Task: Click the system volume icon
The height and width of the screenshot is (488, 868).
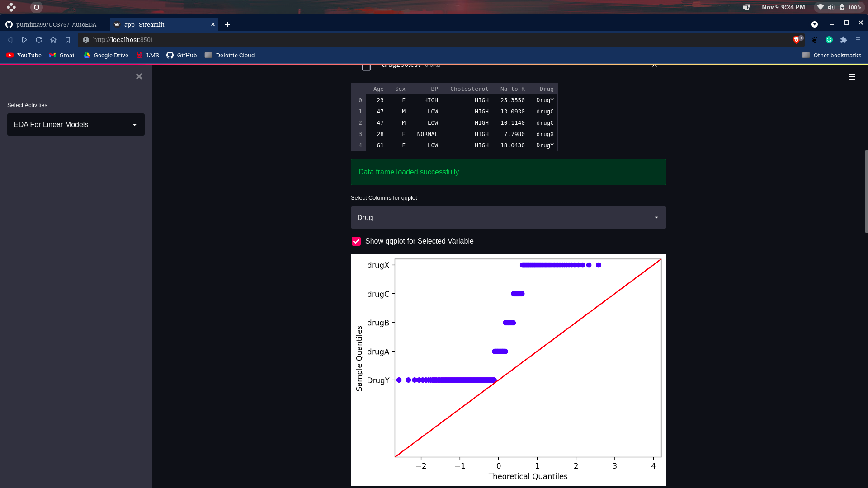Action: [831, 7]
